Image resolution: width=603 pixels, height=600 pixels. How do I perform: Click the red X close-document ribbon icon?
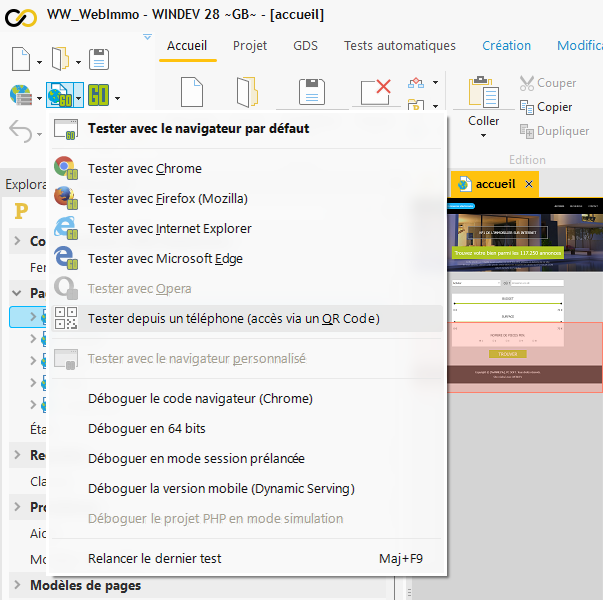(x=376, y=92)
